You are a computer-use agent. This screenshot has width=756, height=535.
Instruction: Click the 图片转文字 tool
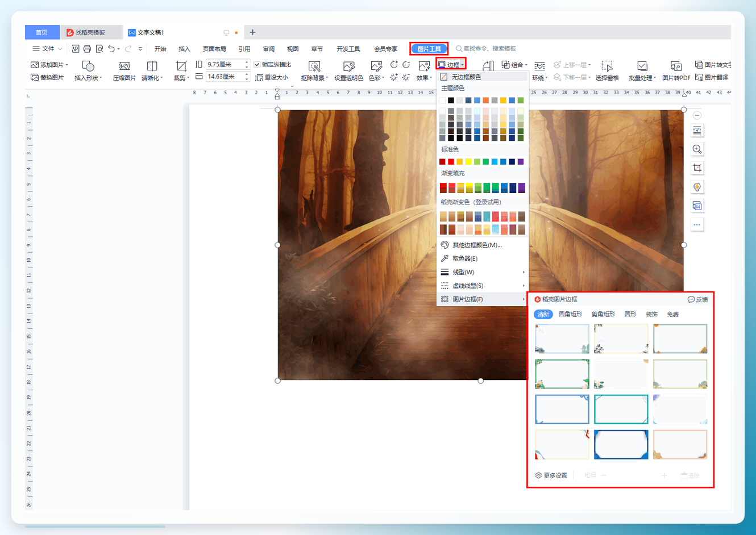(713, 65)
